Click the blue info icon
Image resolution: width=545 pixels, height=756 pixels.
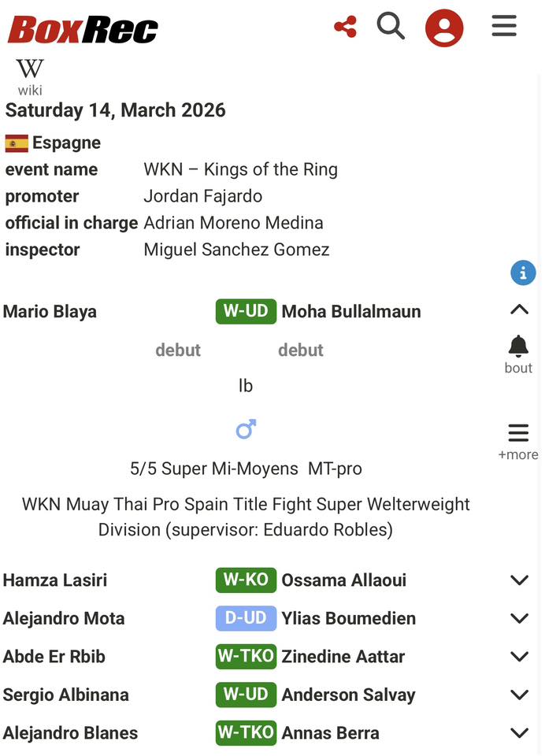click(523, 273)
